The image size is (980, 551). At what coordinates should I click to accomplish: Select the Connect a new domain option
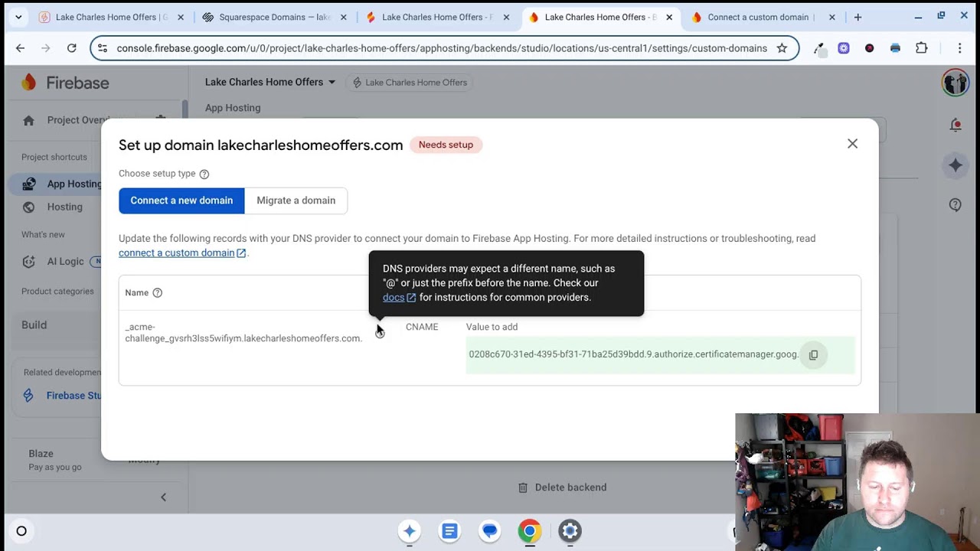(181, 201)
